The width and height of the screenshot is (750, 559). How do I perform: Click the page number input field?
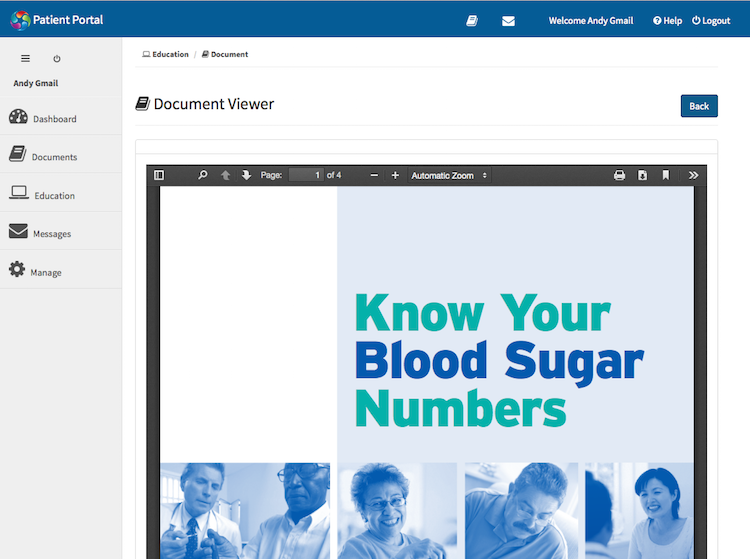click(x=306, y=175)
